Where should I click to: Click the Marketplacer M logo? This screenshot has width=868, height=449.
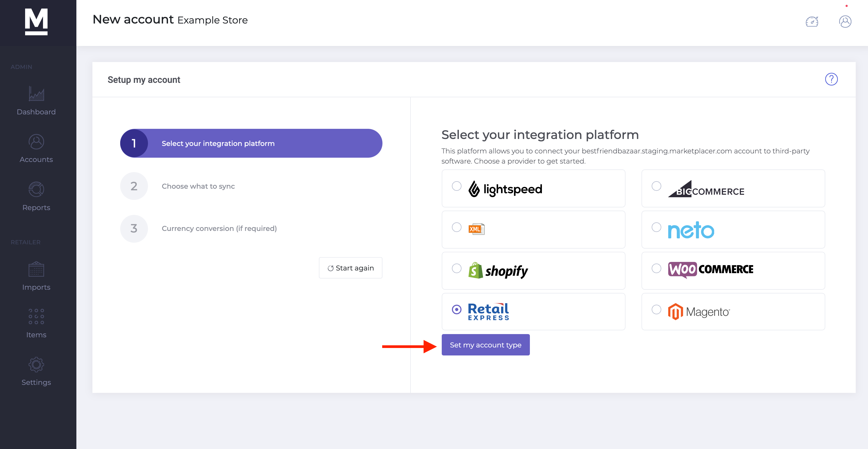(36, 22)
